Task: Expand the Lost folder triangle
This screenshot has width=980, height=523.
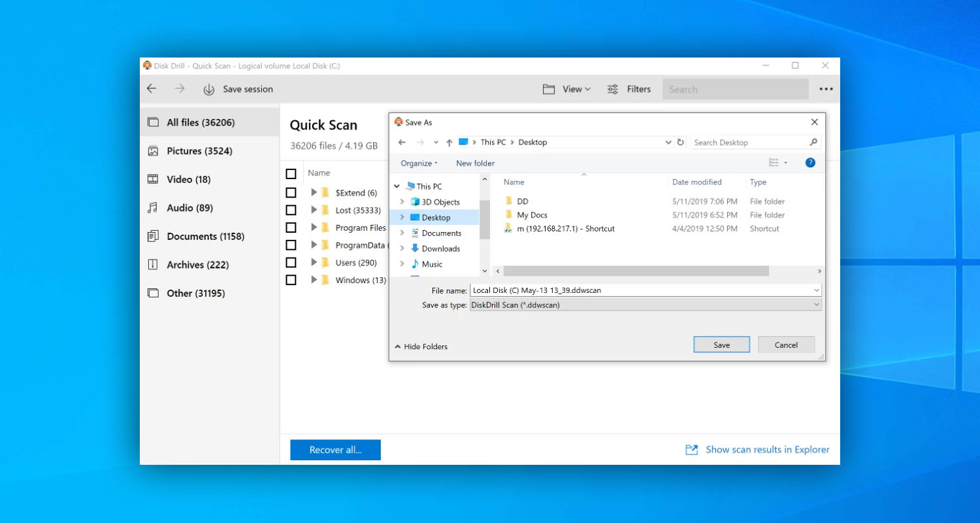Action: 314,210
